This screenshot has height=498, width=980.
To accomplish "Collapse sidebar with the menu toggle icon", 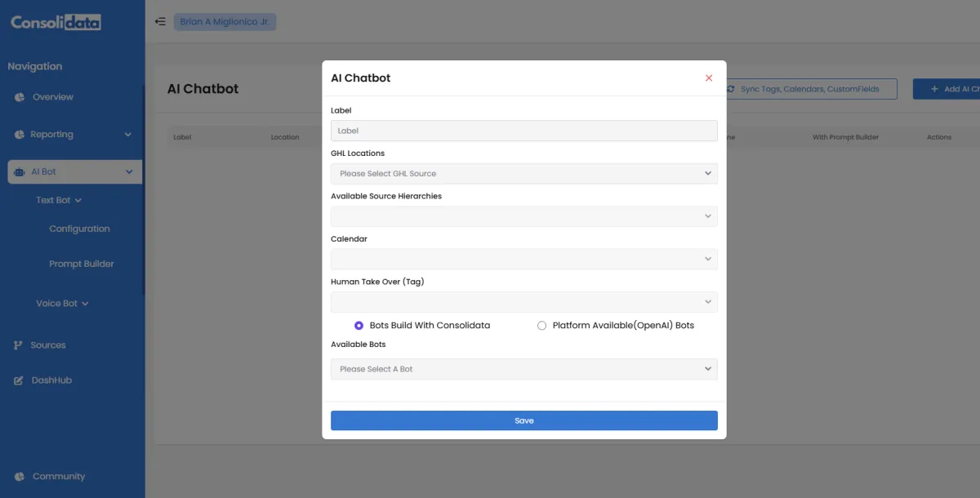I will (160, 22).
